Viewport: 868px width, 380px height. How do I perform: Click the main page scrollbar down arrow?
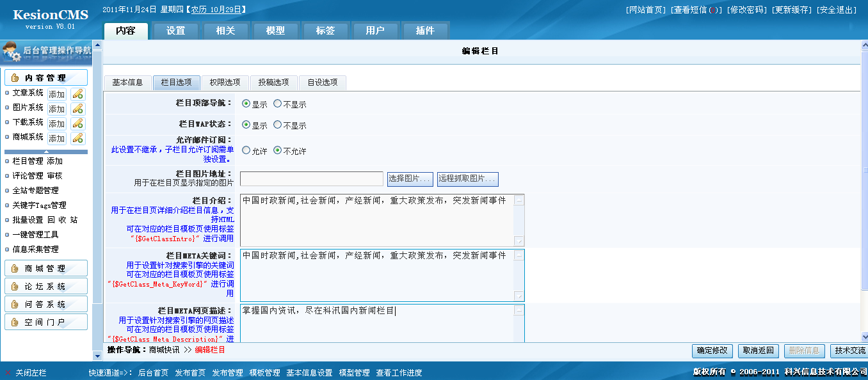coord(864,336)
